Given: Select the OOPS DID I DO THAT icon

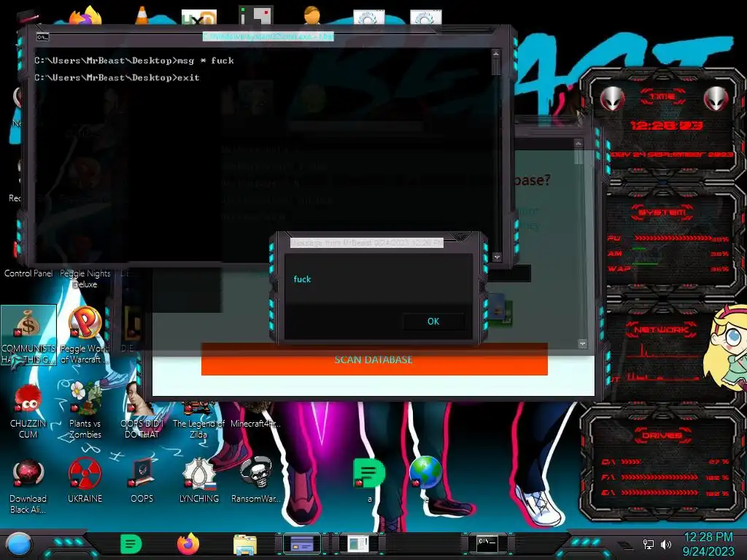Looking at the screenshot, I should point(142,411).
